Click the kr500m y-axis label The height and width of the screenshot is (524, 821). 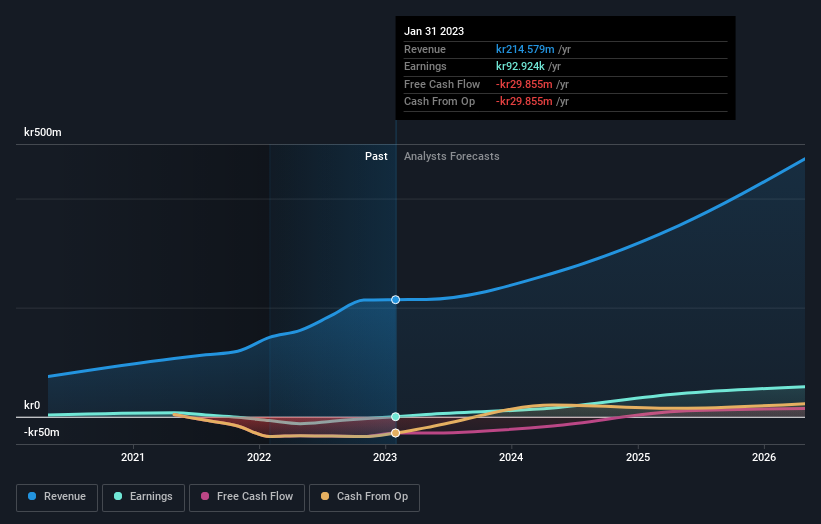click(42, 132)
